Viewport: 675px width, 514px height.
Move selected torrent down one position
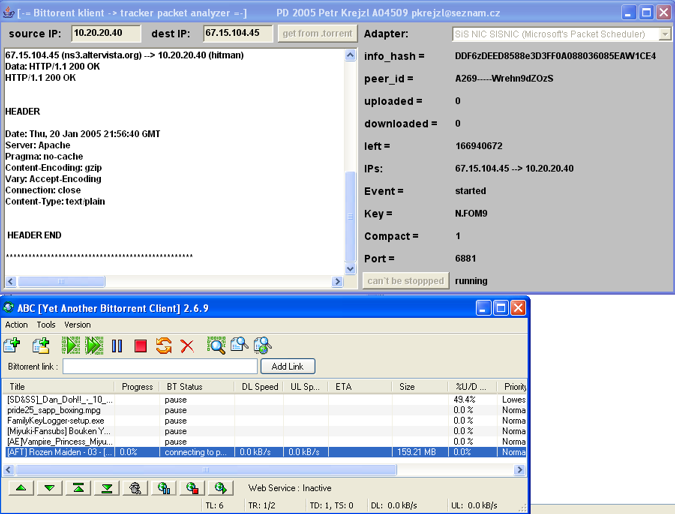50,488
